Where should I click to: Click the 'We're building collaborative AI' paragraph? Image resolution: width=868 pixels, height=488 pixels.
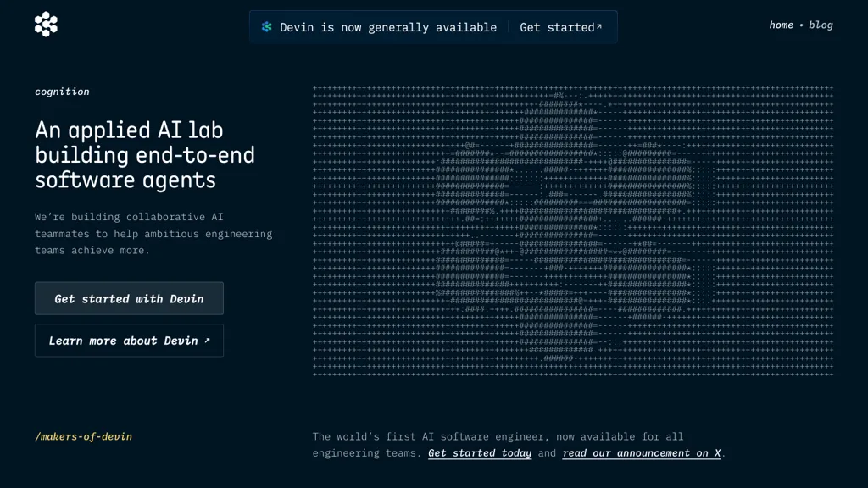153,234
